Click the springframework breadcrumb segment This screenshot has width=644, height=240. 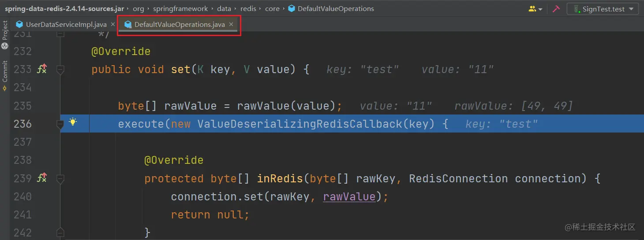(180, 9)
